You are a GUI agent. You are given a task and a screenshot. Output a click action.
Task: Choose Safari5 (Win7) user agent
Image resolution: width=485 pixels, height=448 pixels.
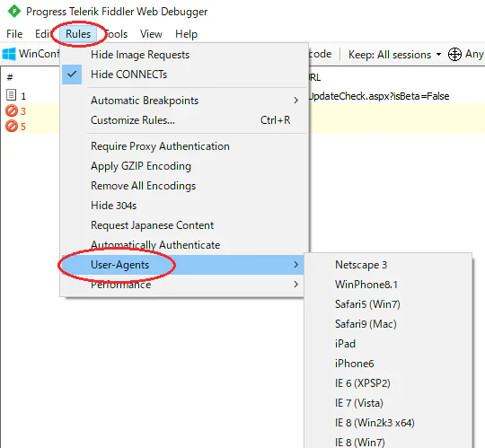tap(388, 304)
